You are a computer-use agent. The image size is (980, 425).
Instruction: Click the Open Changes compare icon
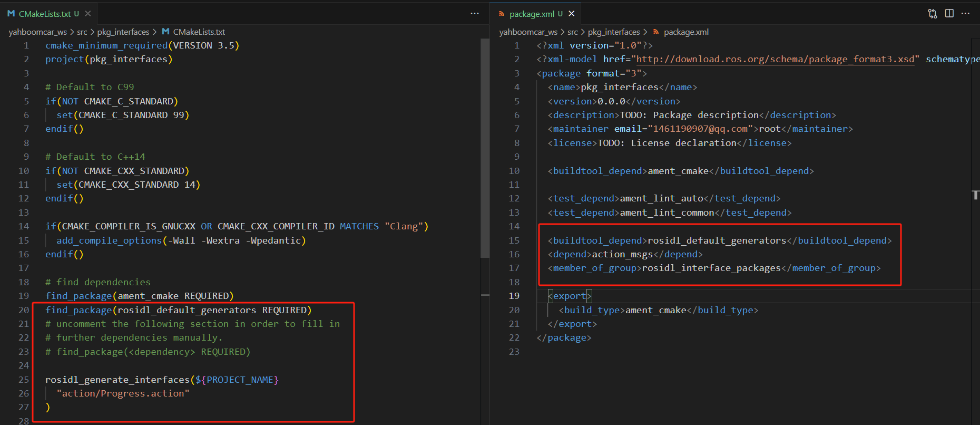coord(933,14)
